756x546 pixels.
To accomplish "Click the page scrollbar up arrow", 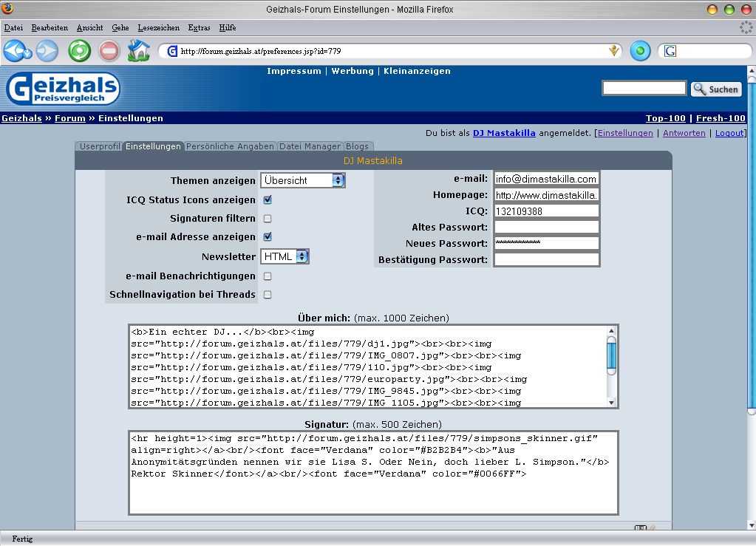I will click(x=752, y=70).
